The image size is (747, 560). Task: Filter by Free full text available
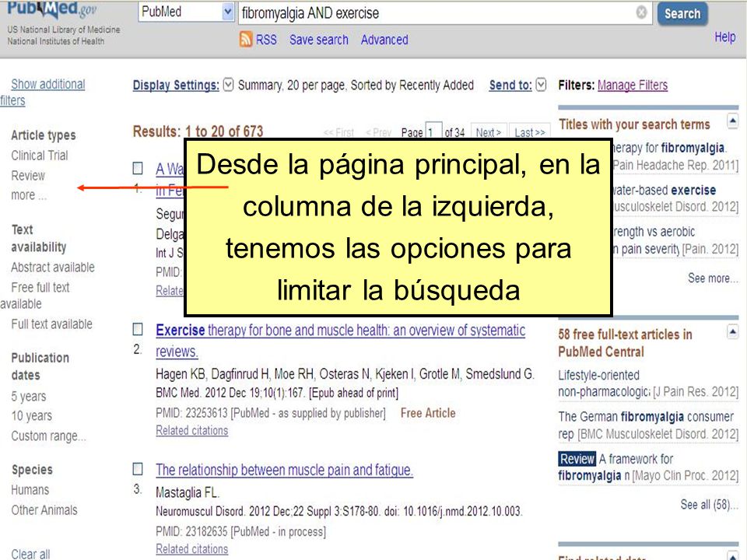(35, 296)
